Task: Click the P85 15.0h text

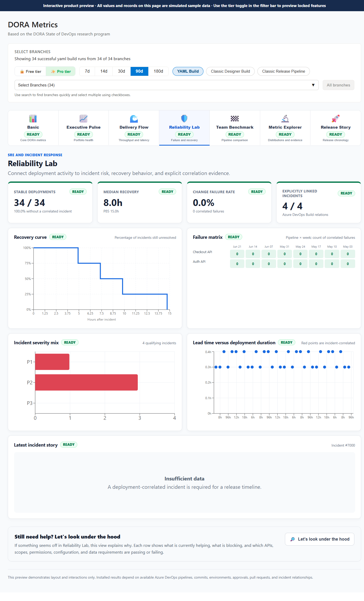Action: (x=111, y=211)
